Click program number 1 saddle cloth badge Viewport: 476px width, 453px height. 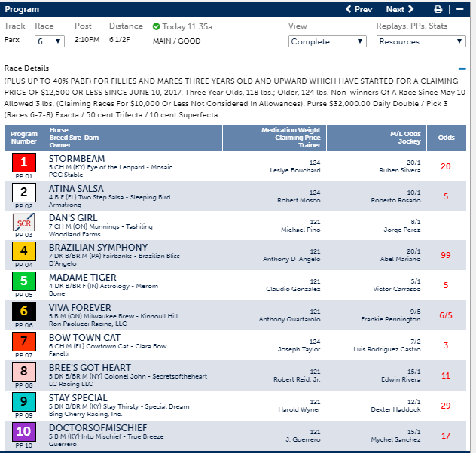23,163
